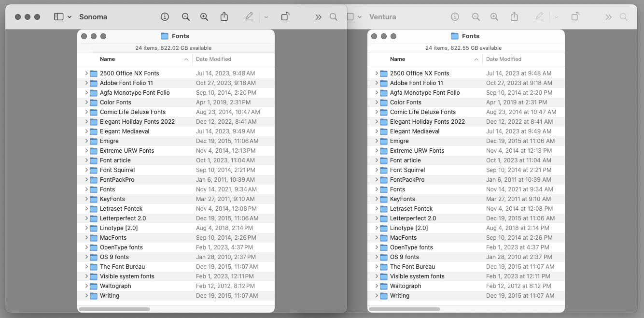Image resolution: width=644 pixels, height=318 pixels.
Task: Expand Linotype [2.0] folder in Sonoma list
Action: tap(86, 228)
